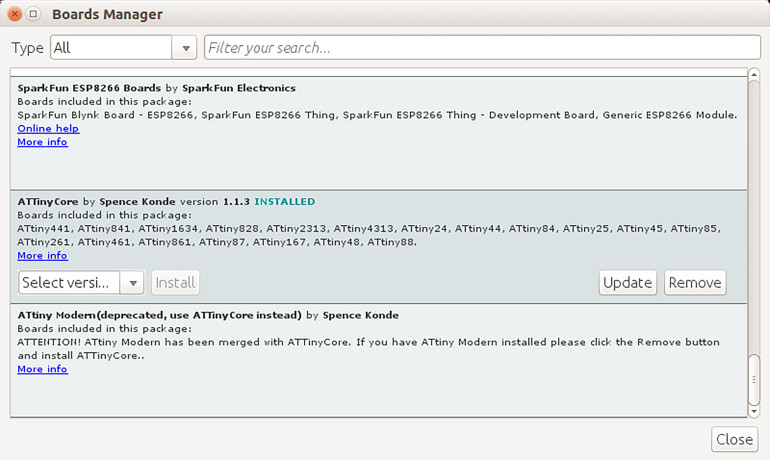Open the Select version dropdown for ATTinyCore
770x460 pixels.
[x=81, y=283]
